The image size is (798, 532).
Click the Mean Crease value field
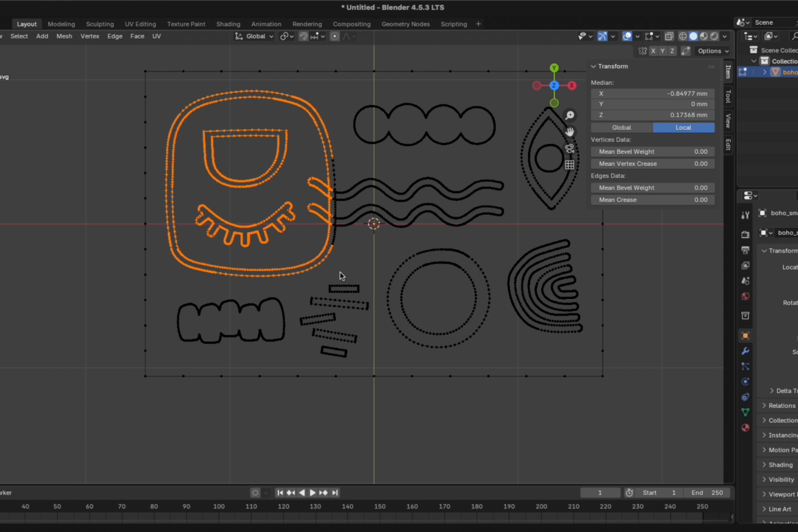(653, 200)
